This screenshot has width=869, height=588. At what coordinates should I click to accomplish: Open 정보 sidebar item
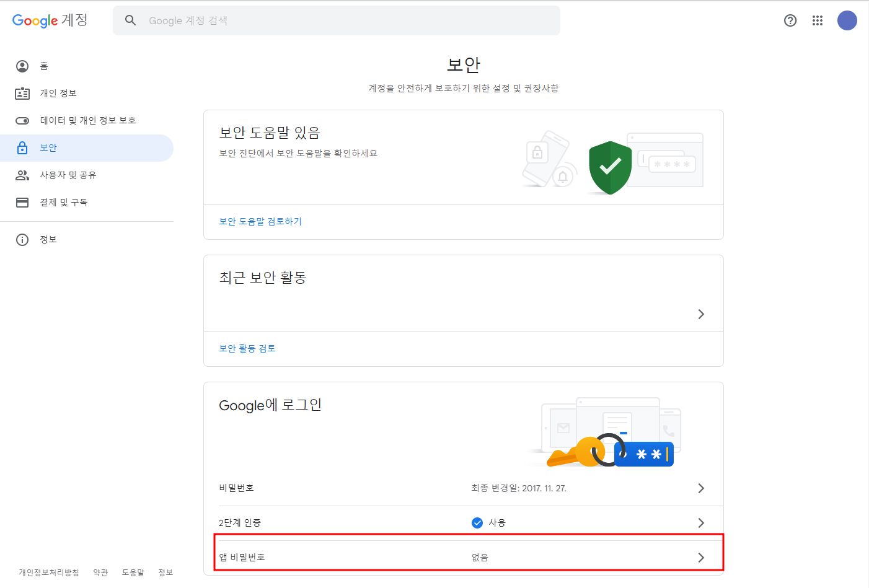coord(87,240)
